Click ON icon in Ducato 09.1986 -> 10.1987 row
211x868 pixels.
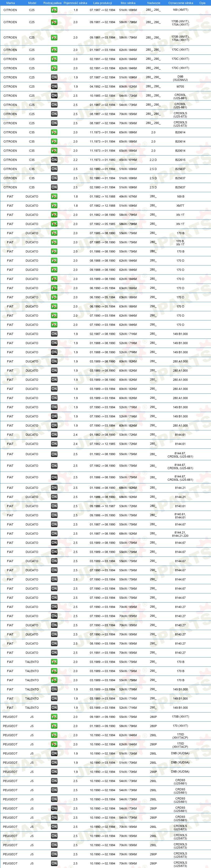54,506
